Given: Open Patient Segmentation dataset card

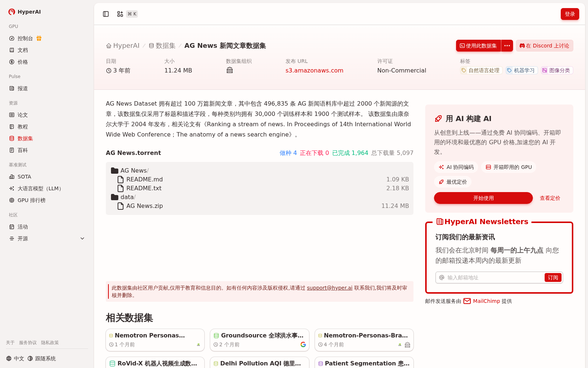Looking at the screenshot, I should pyautogui.click(x=364, y=362).
